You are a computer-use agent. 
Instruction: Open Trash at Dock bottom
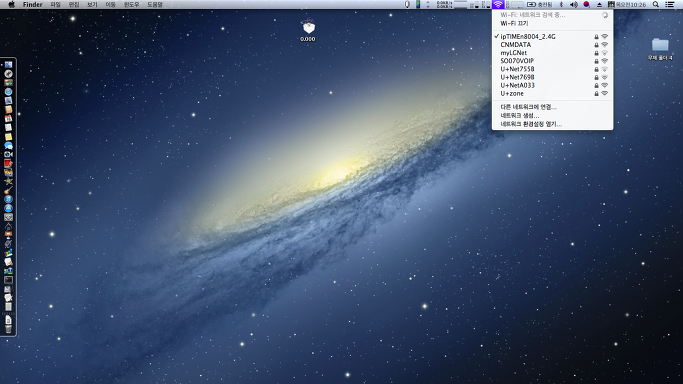click(8, 329)
